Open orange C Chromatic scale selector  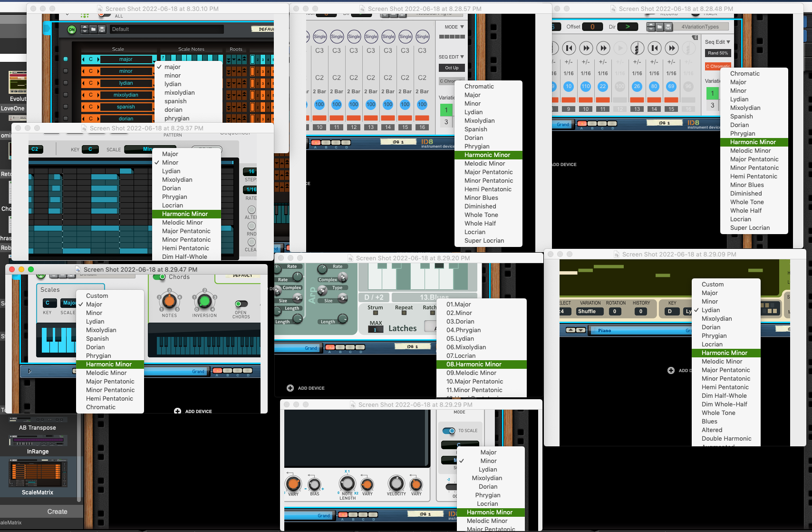(718, 66)
